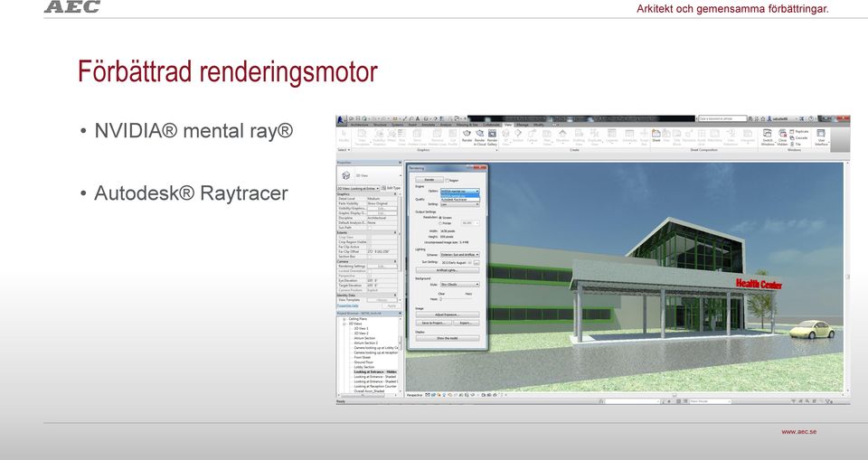Open the 3D View: Looking at Entrance dropdown
The width and height of the screenshot is (868, 460).
[x=358, y=189]
